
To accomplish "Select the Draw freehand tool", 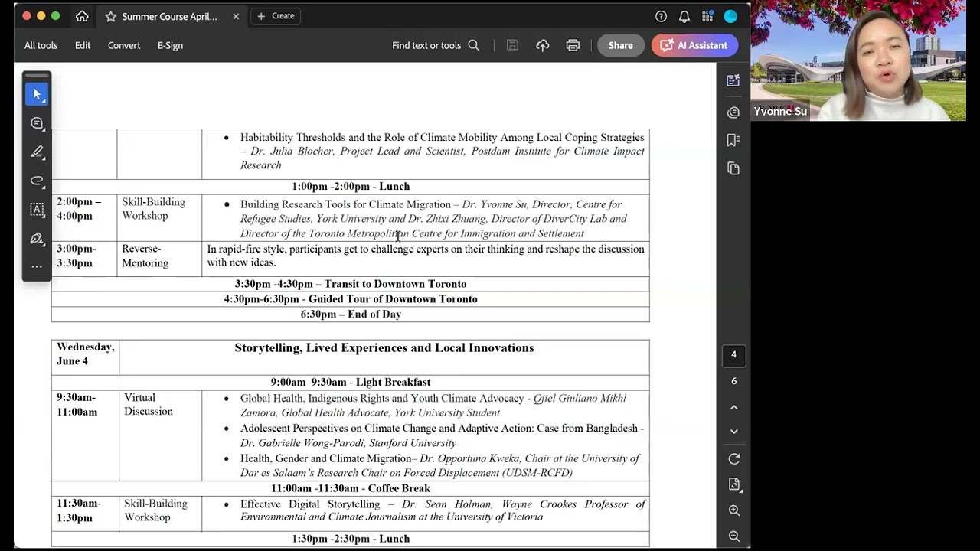I will 37,181.
